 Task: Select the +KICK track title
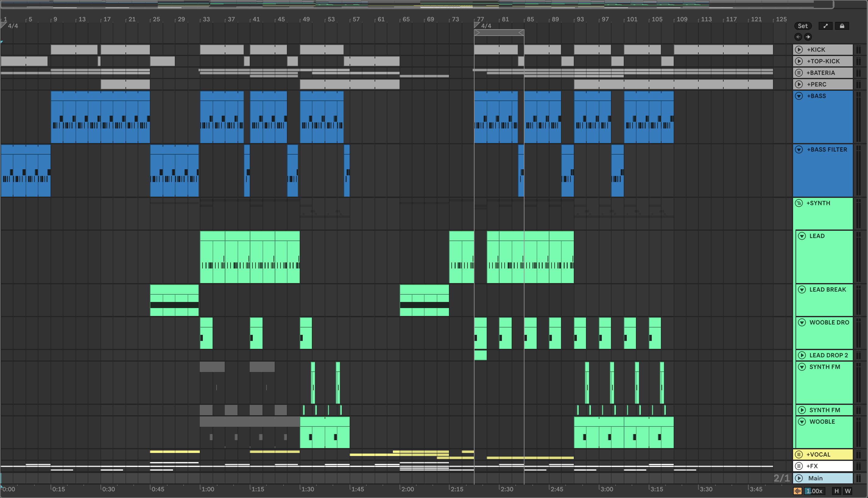816,50
